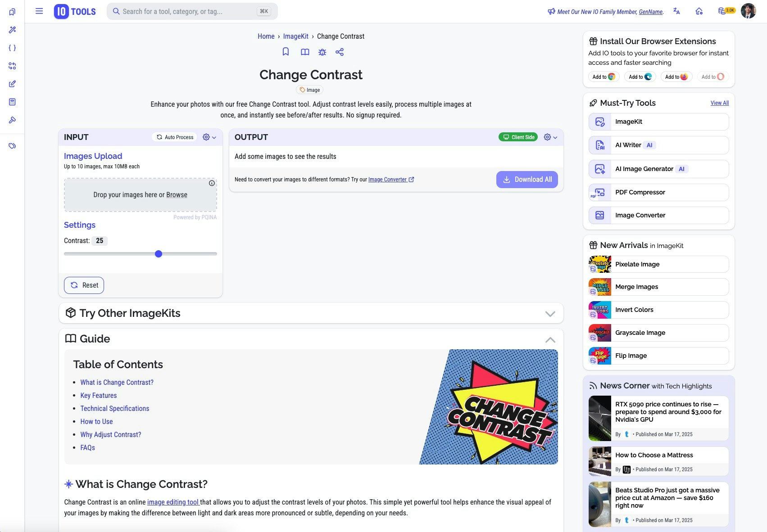
Task: Add the extension to Edge
Action: click(640, 77)
